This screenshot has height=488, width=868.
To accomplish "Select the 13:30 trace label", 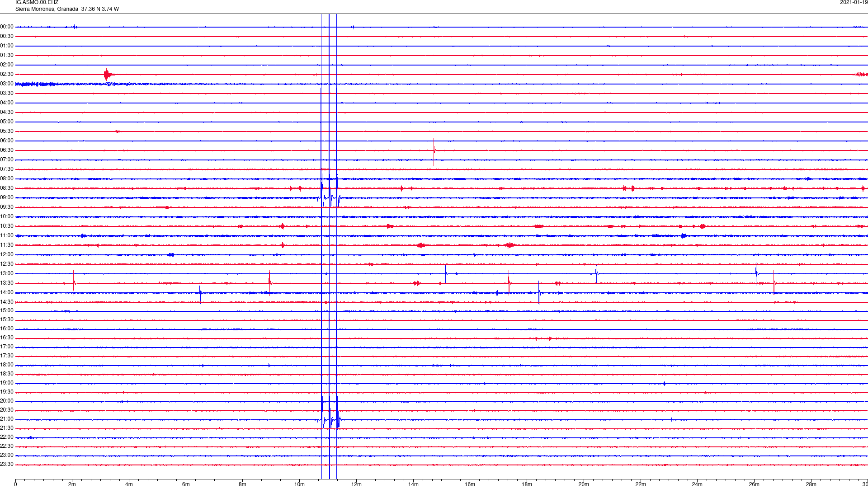I will pyautogui.click(x=7, y=283).
